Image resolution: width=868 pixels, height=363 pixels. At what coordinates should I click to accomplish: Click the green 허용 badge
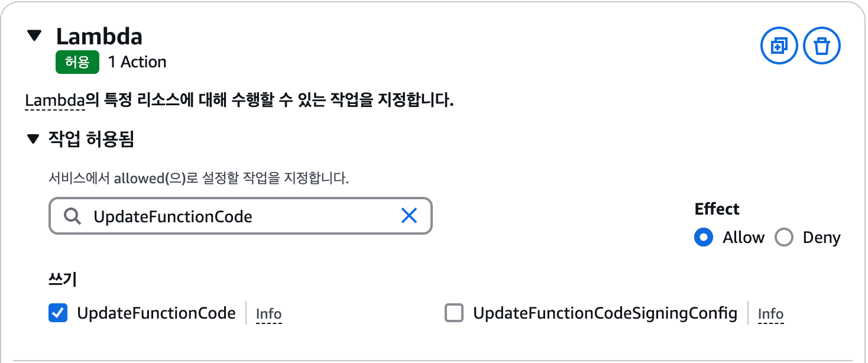(x=77, y=62)
